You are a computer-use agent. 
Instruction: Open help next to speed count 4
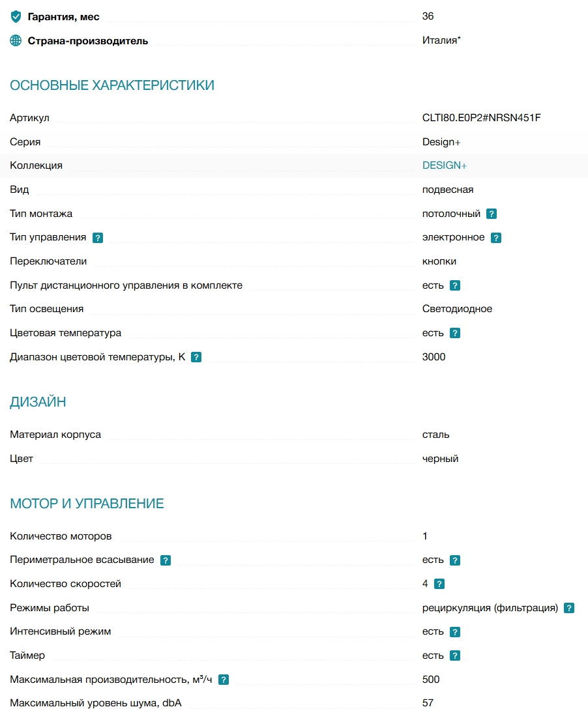click(x=439, y=584)
